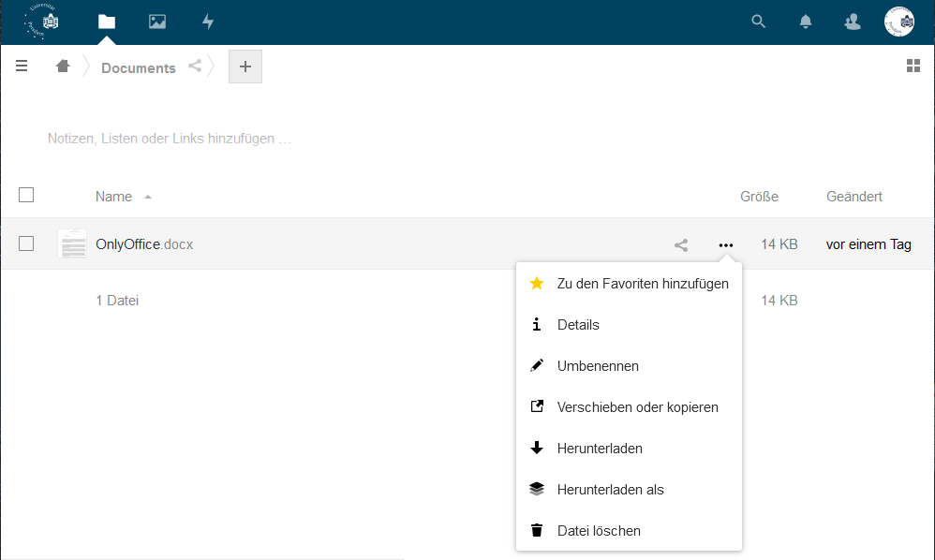Viewport: 935px width, 560px height.
Task: Open the Activity lightning bolt icon
Action: tap(208, 22)
